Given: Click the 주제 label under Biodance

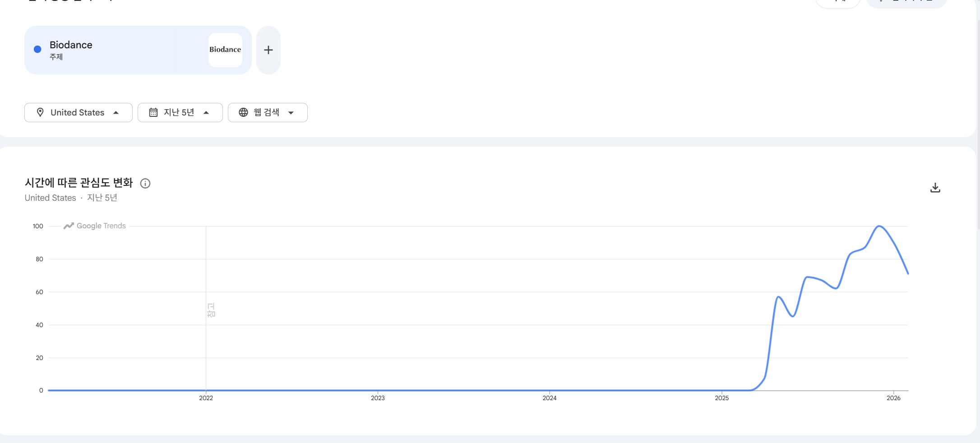Looking at the screenshot, I should tap(56, 57).
